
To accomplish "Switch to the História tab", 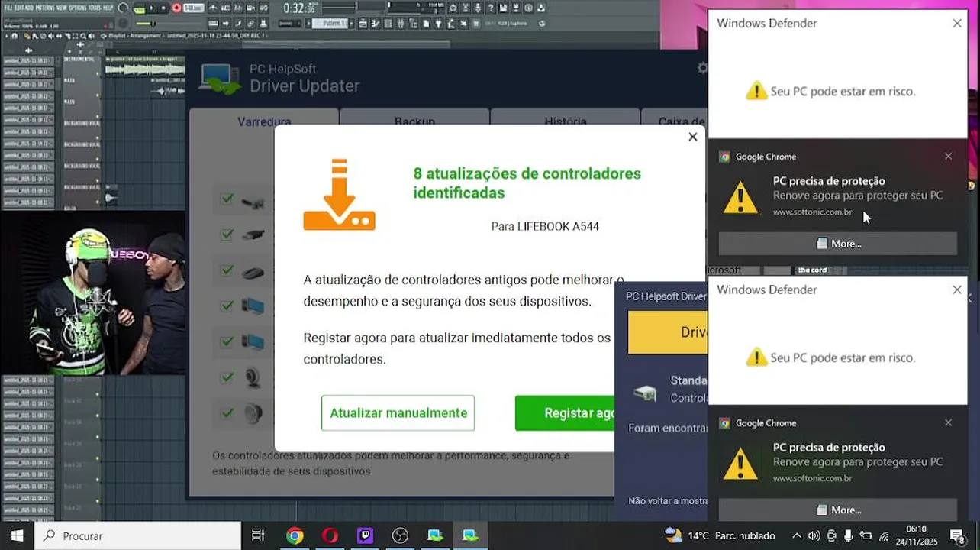I will [566, 121].
